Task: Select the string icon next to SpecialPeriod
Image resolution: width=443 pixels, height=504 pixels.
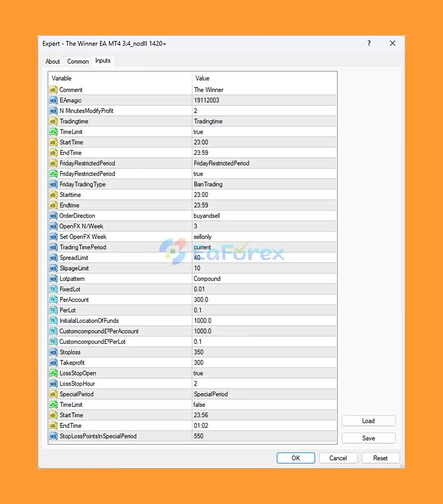Action: [53, 394]
